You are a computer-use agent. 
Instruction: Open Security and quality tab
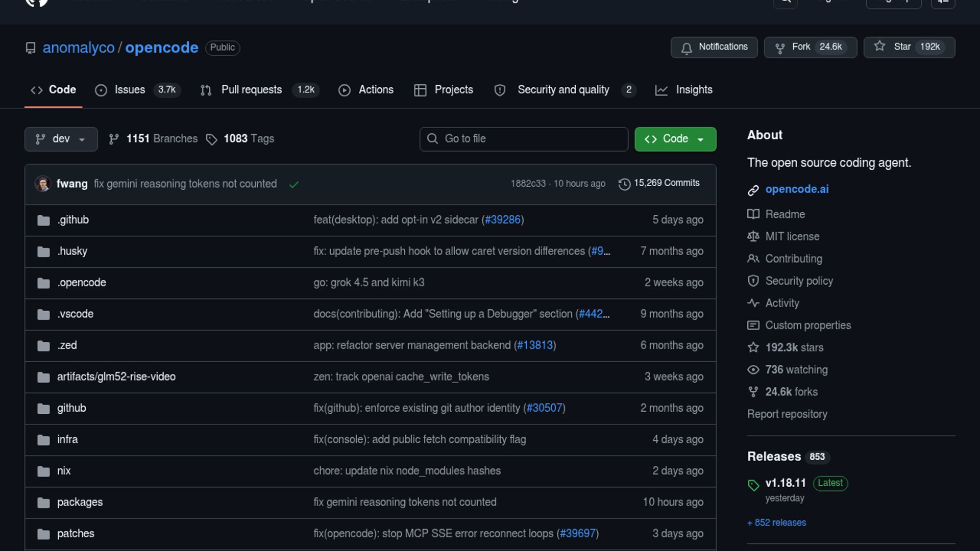(565, 90)
